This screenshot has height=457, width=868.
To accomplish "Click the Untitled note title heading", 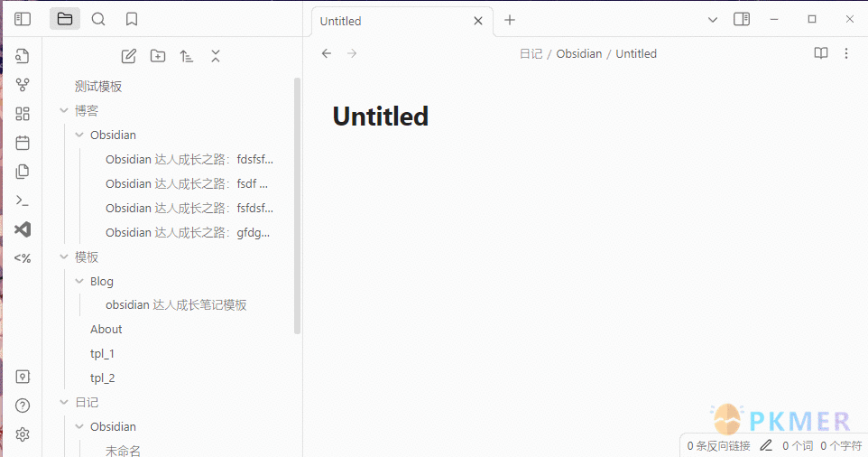I will click(380, 117).
